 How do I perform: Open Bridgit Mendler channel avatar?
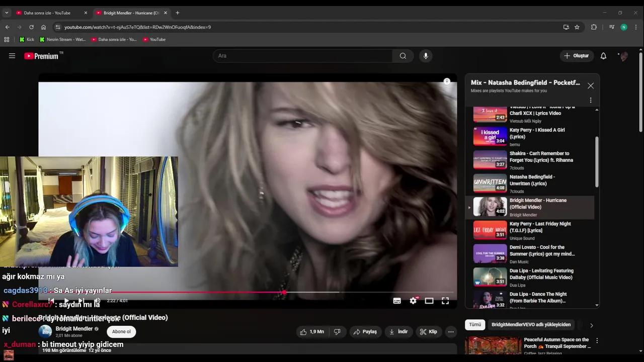[45, 331]
